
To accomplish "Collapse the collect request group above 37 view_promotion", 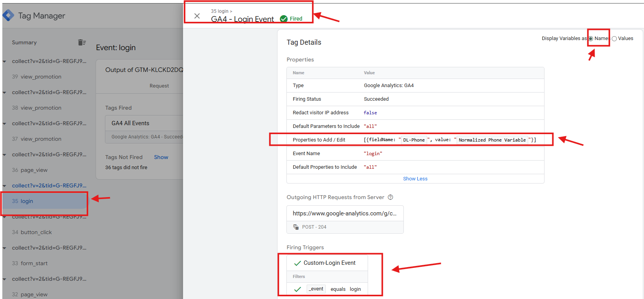I will click(x=4, y=124).
